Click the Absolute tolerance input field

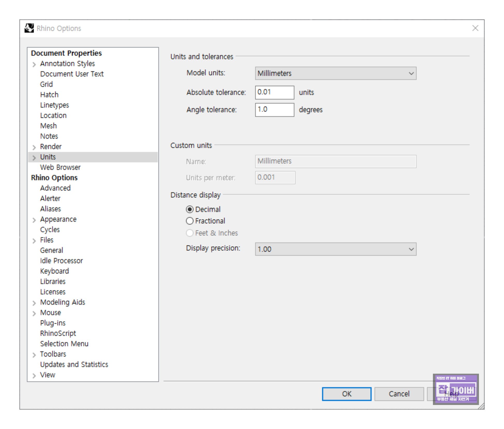274,92
